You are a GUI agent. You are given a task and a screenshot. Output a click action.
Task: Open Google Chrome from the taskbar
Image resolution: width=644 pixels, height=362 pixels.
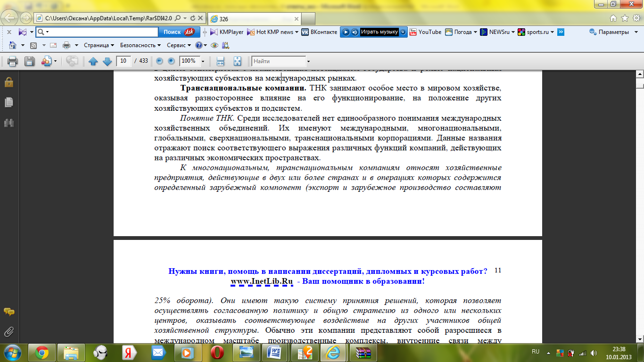coord(41,352)
